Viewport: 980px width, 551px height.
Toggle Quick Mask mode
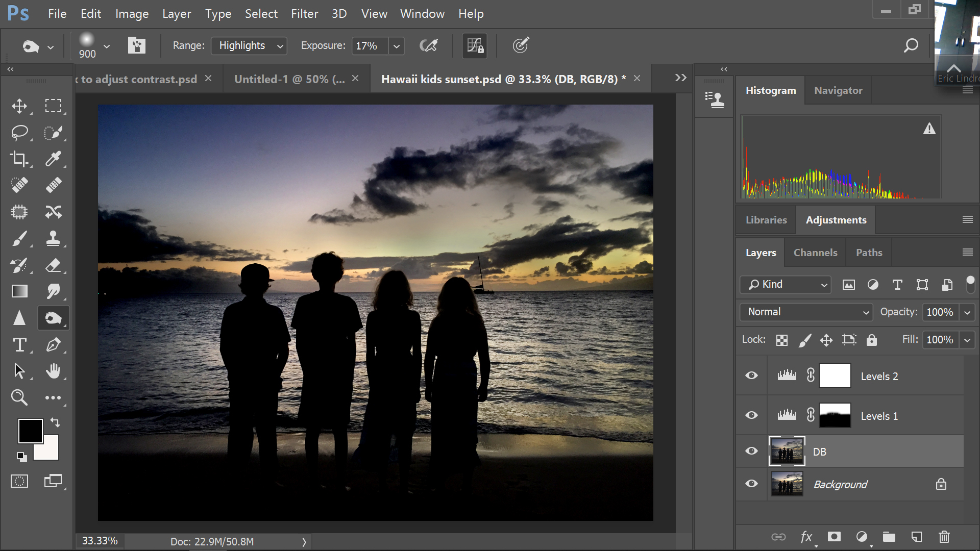click(19, 481)
